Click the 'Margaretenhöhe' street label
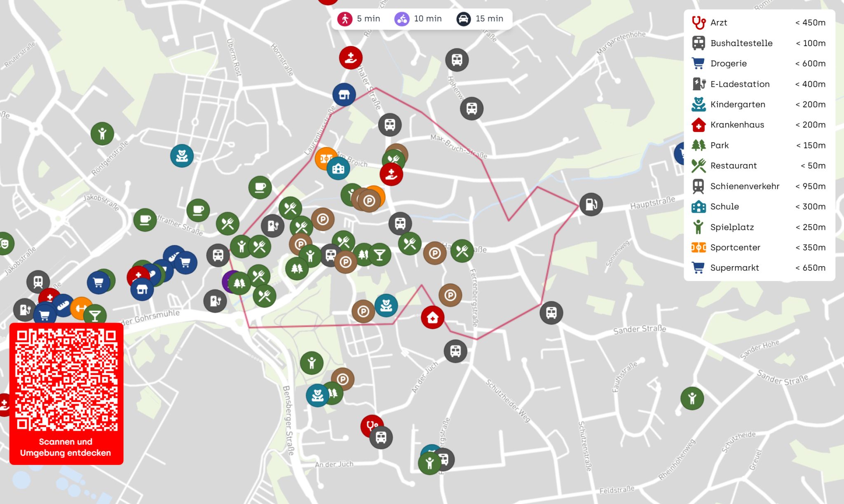 point(621,43)
